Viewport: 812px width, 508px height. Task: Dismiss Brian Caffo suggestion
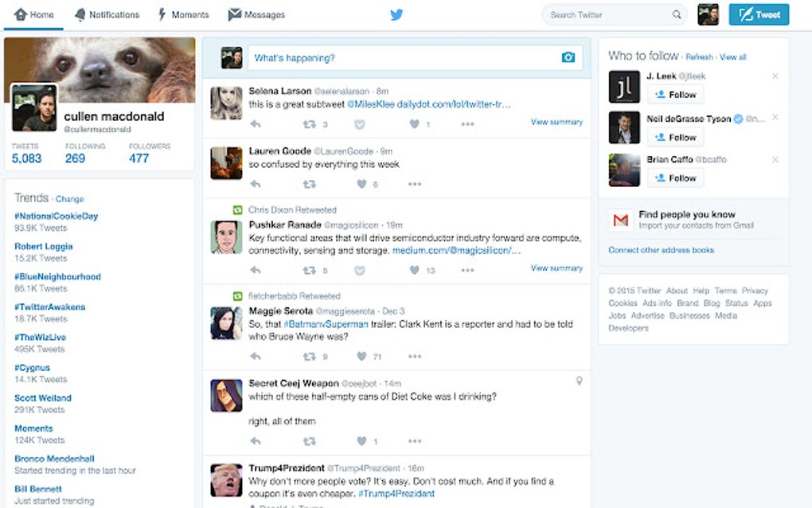775,159
